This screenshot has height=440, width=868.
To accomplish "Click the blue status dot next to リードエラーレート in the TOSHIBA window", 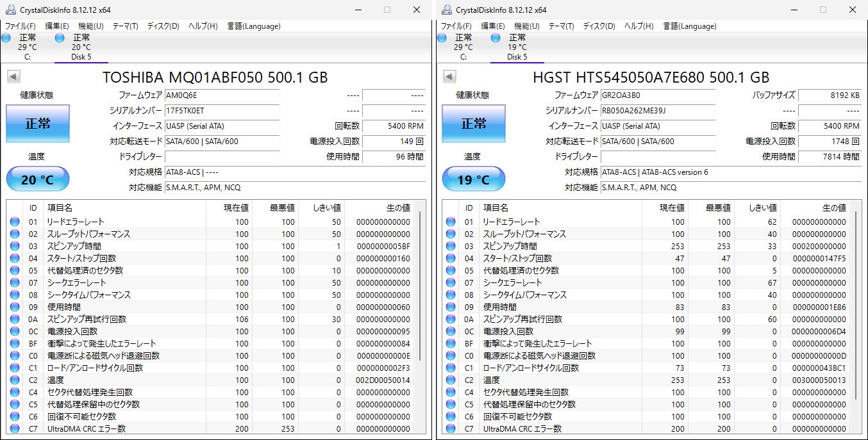I will (x=14, y=222).
